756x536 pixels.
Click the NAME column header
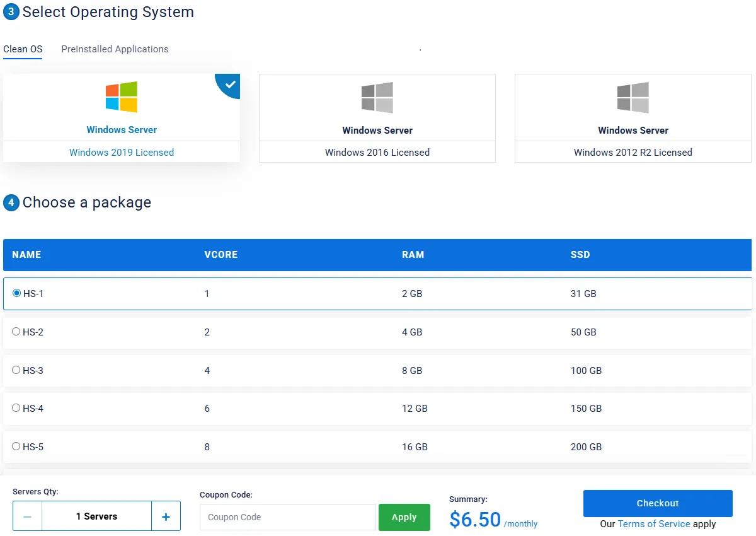pos(26,255)
